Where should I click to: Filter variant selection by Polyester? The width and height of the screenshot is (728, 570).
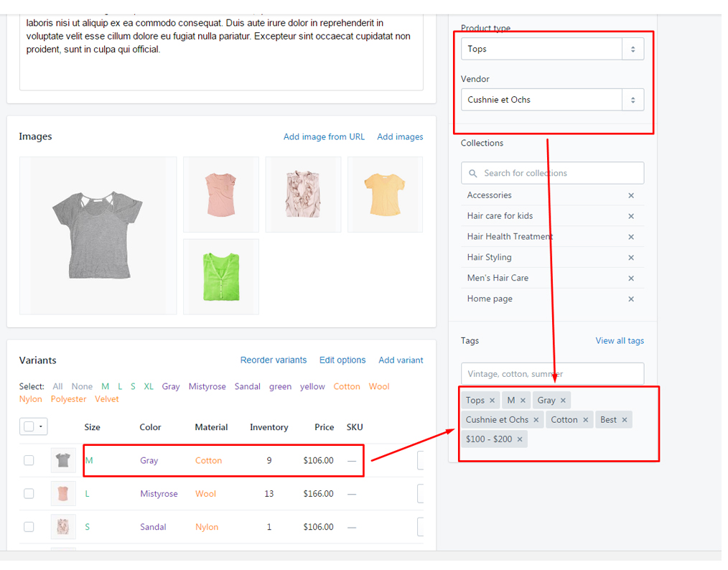[x=69, y=399]
